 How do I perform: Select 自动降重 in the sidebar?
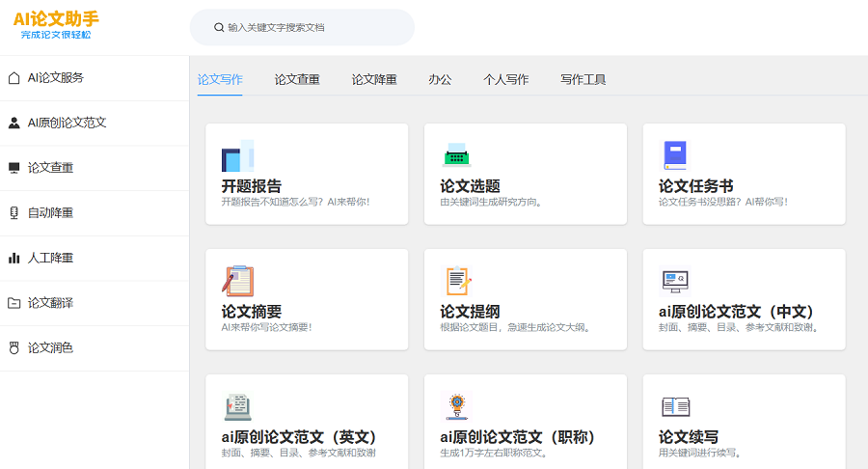[95, 213]
